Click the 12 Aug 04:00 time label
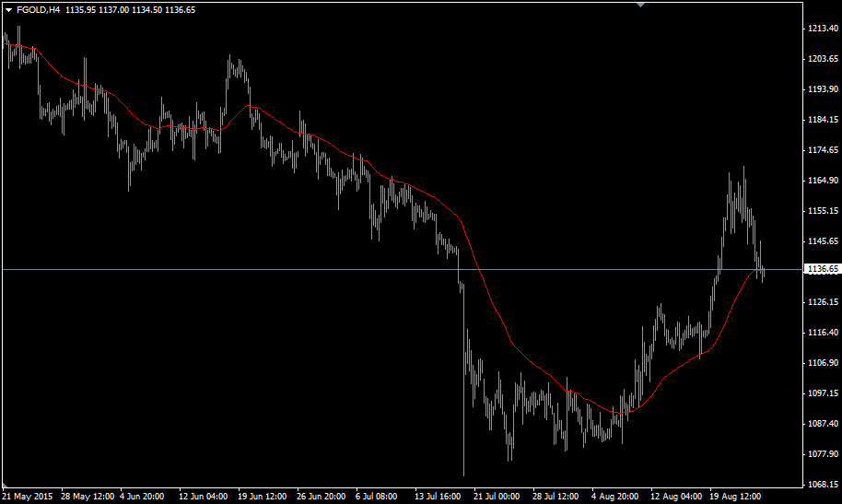The width and height of the screenshot is (842, 504). coord(676,497)
